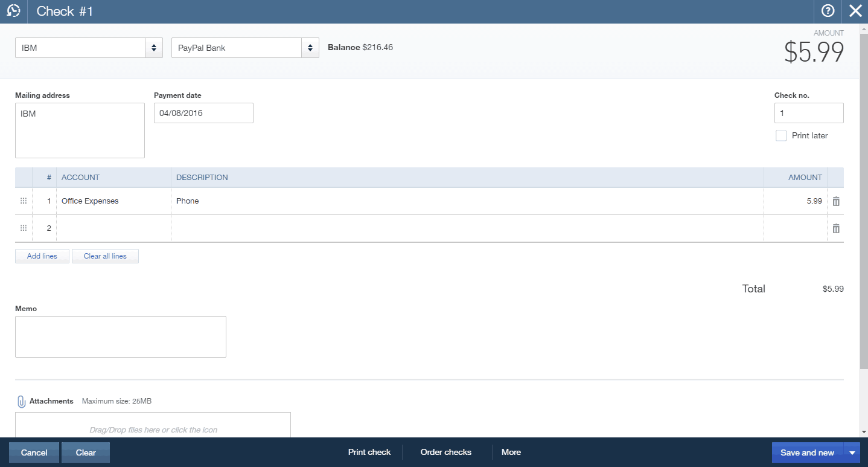This screenshot has height=467, width=868.
Task: Open Help using the question mark icon
Action: tap(827, 11)
